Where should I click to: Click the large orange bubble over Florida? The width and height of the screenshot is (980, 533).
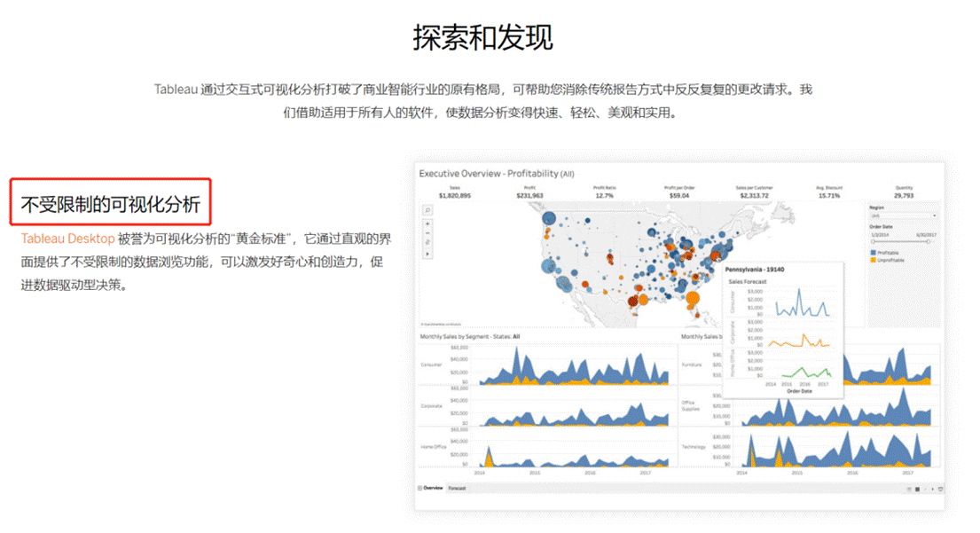tap(693, 298)
